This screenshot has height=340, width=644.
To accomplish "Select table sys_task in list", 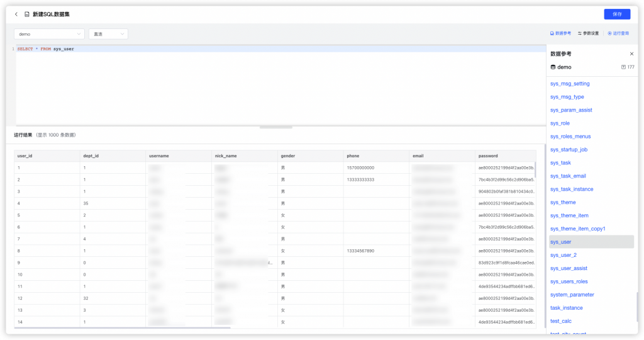I will pyautogui.click(x=560, y=162).
